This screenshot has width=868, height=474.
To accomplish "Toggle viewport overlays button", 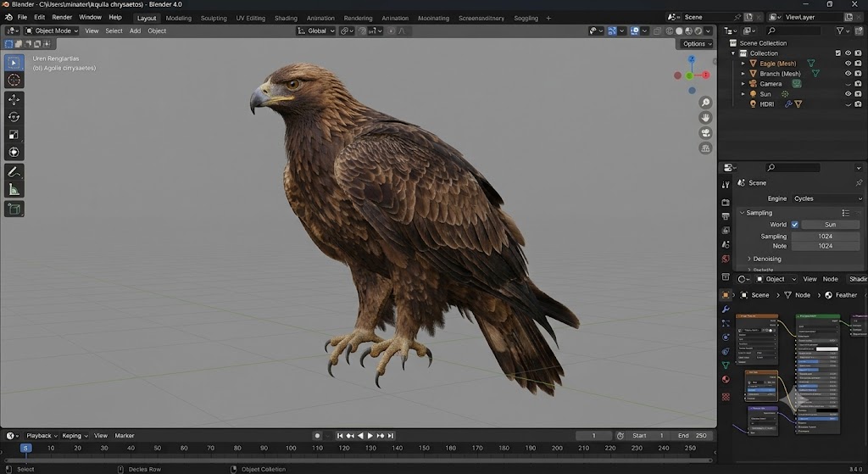I will [x=634, y=31].
